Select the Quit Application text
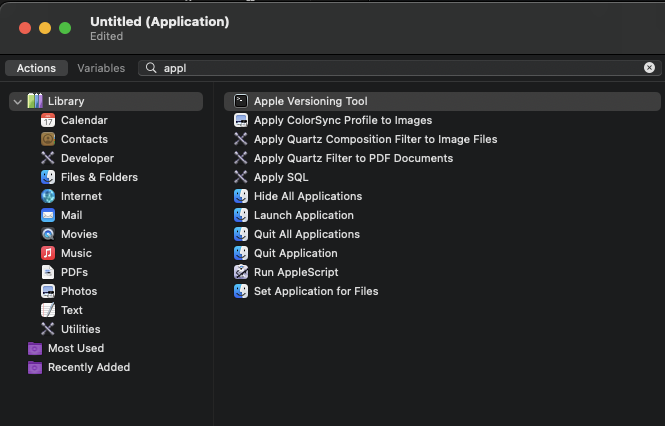Image resolution: width=665 pixels, height=426 pixels. coord(296,253)
